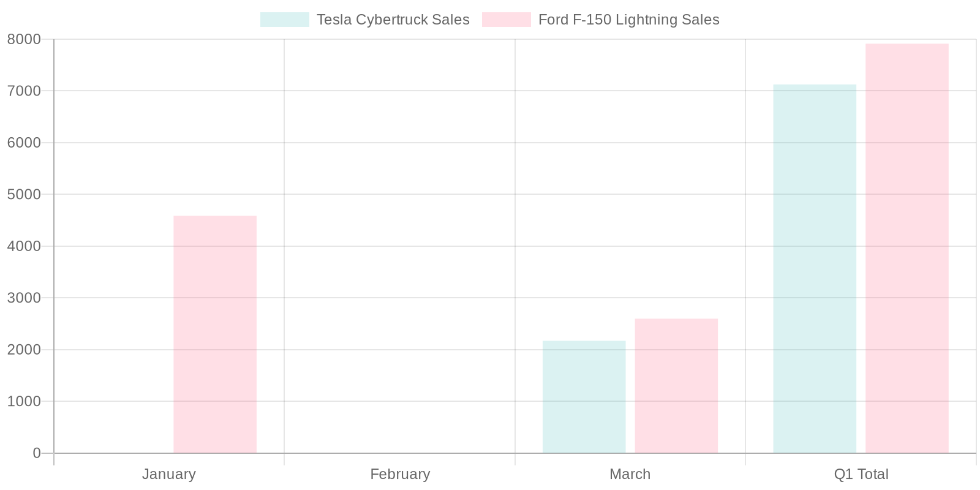Select the March x-axis label
Screen dimensions: 980x490
[x=630, y=474]
